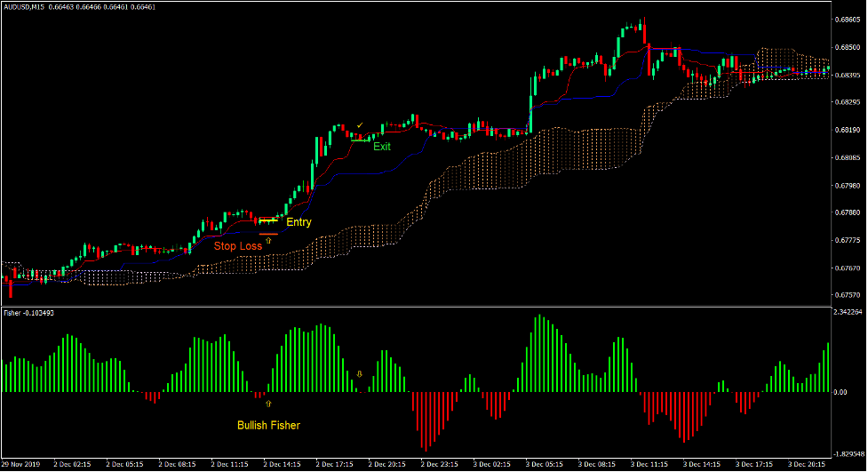Screen dimensions: 868x472
Task: Click the down arrow in the Fisher panel
Action: (359, 374)
